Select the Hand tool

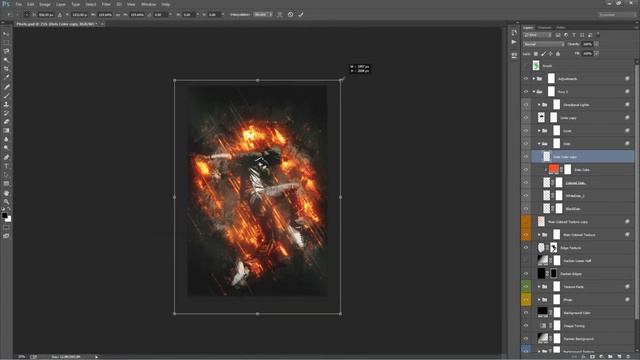pyautogui.click(x=6, y=193)
